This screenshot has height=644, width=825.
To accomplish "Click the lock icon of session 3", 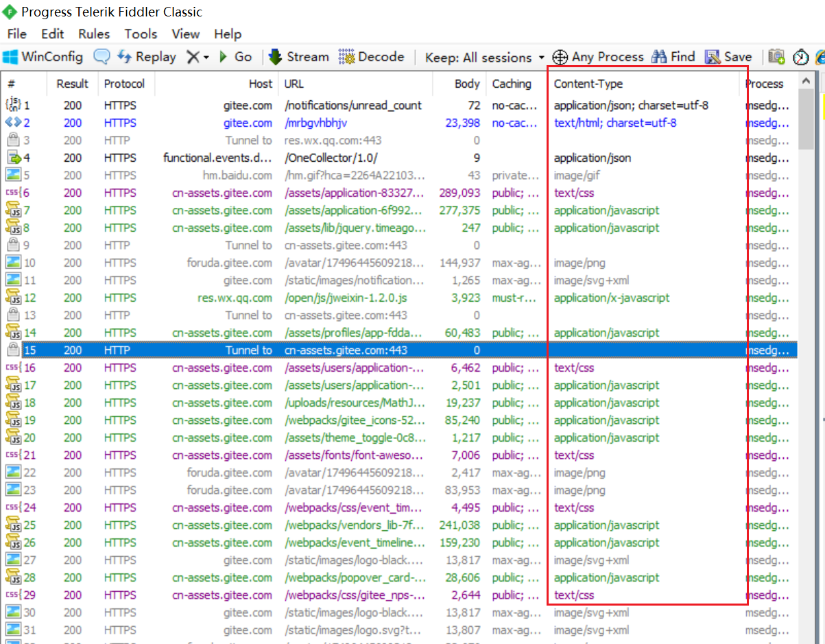I will [13, 140].
